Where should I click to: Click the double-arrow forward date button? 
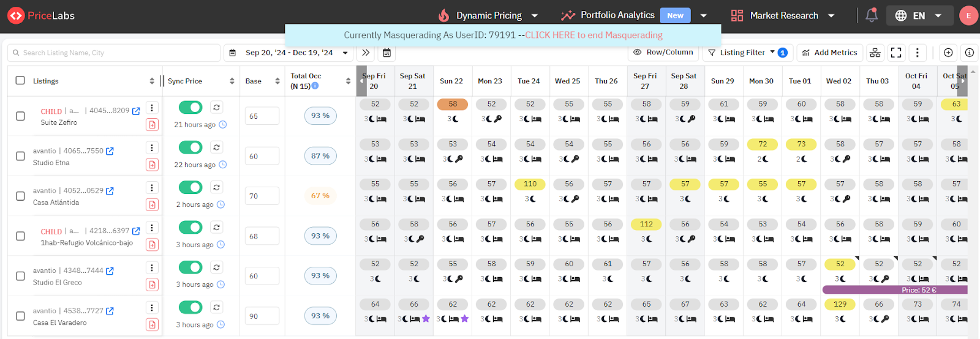[366, 53]
